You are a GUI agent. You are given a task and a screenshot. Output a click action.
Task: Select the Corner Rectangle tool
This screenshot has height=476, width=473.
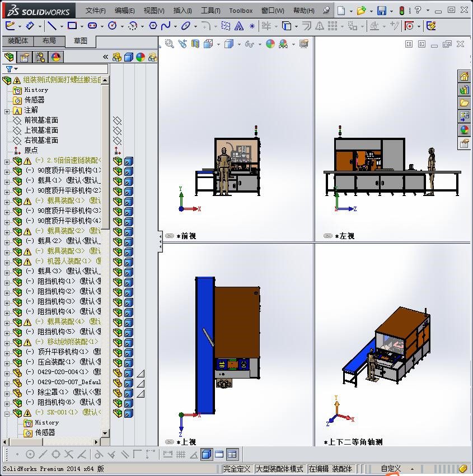pos(72,26)
